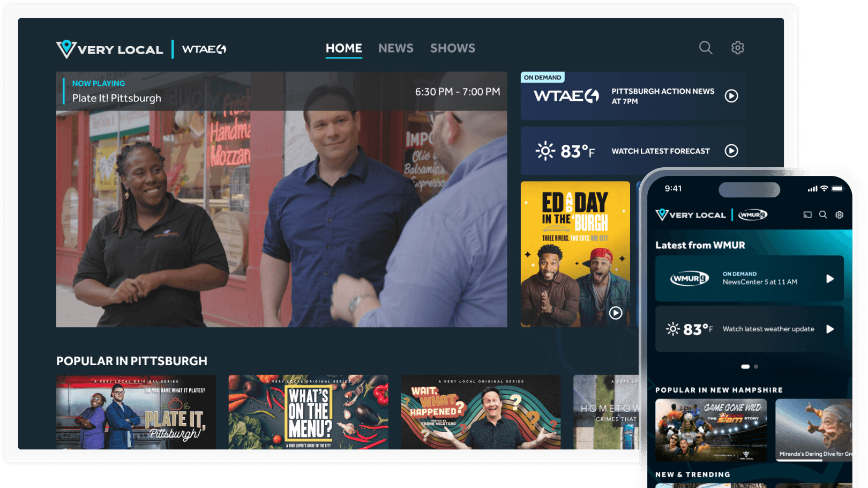Tap the Wi-Fi status icon on phone
The image size is (868, 488).
click(x=825, y=188)
